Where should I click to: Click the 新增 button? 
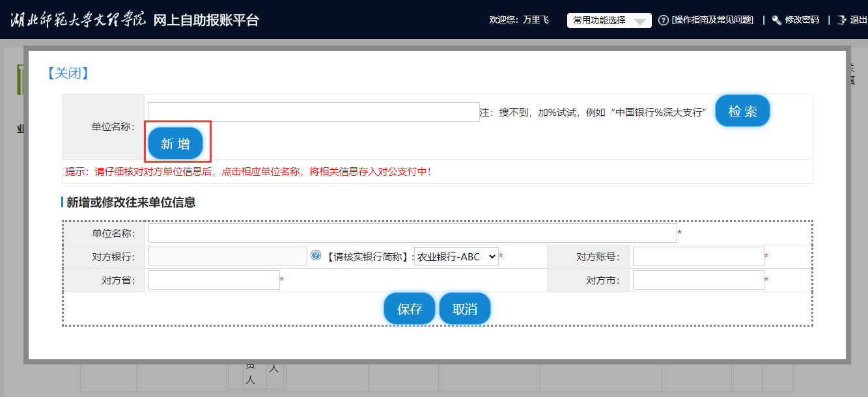click(x=175, y=144)
